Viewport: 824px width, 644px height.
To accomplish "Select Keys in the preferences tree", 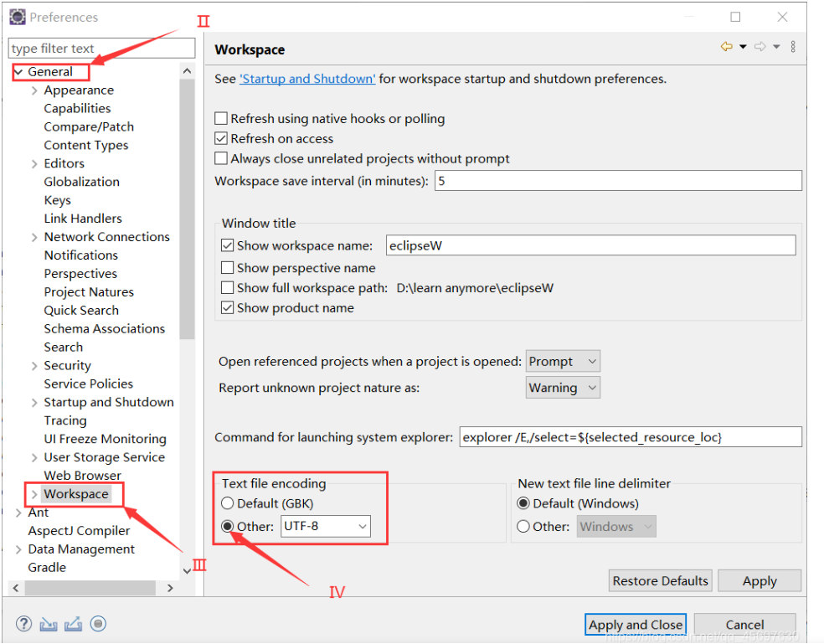I will (57, 200).
